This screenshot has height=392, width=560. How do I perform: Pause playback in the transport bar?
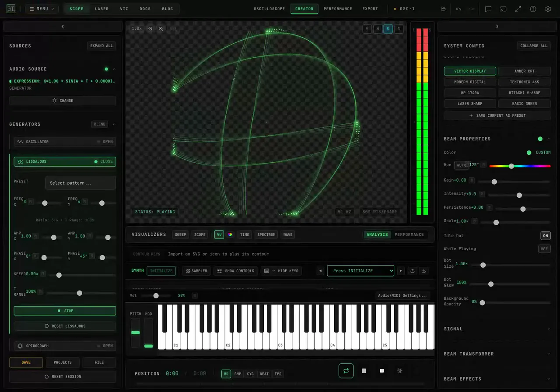click(x=364, y=371)
